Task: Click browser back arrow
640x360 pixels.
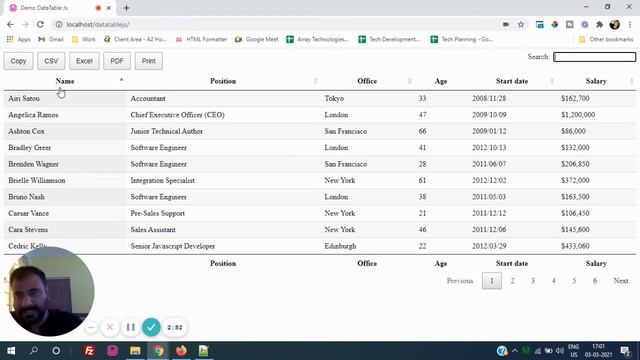Action: 10,24
